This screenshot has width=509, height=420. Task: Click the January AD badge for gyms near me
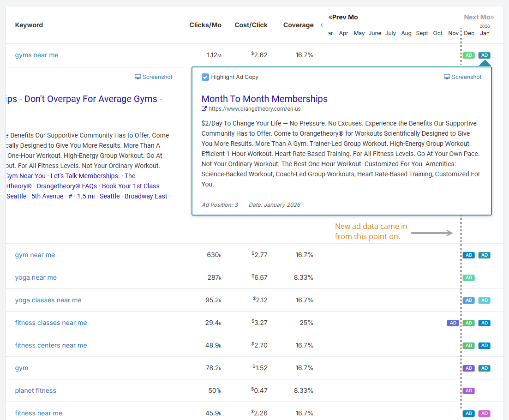click(484, 55)
